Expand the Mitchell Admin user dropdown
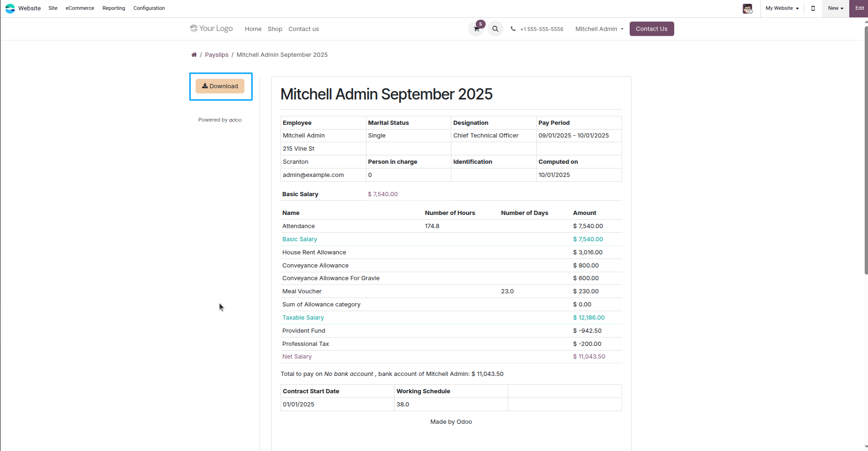 point(600,29)
